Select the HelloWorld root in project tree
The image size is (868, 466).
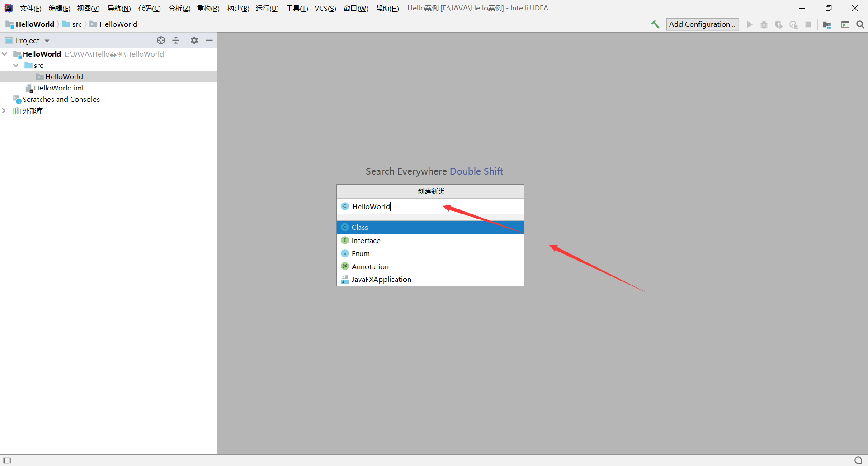[108, 54]
